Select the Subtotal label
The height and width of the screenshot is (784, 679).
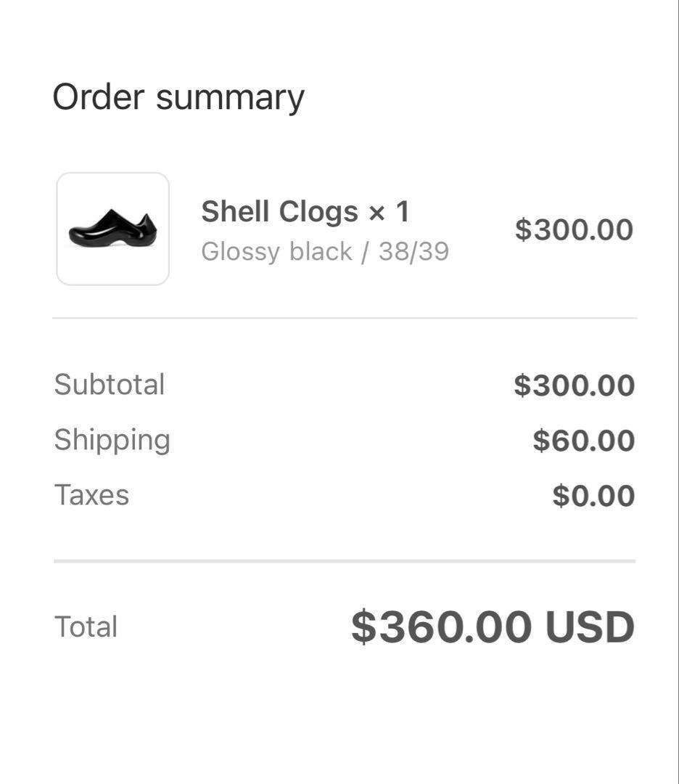coord(109,384)
